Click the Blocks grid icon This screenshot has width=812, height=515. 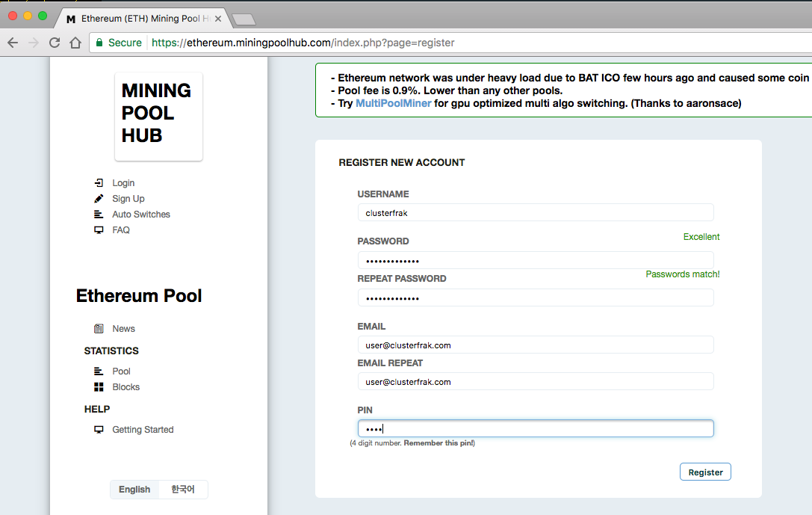pyautogui.click(x=99, y=387)
